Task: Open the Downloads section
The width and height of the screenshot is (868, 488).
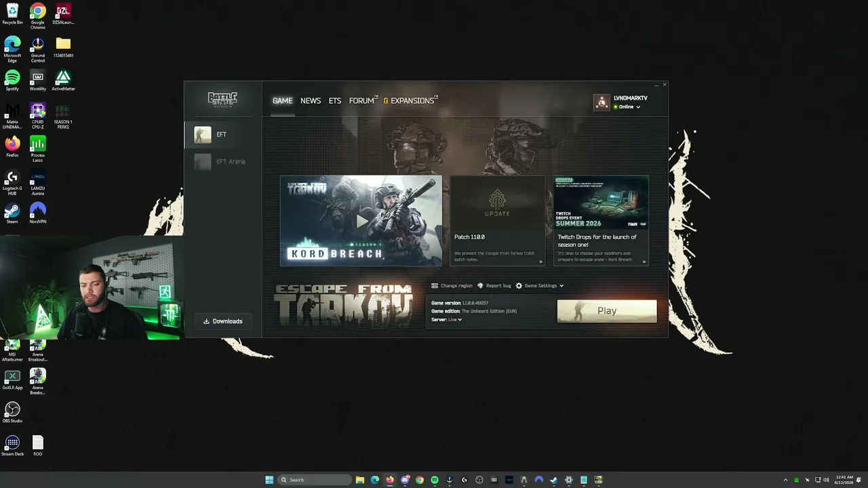Action: [x=223, y=321]
